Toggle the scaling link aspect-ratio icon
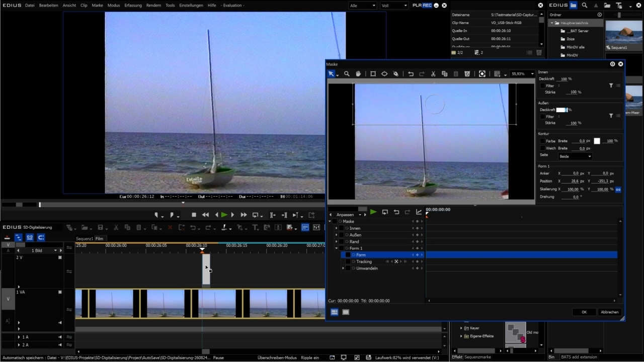This screenshot has width=644, height=362. pos(618,189)
